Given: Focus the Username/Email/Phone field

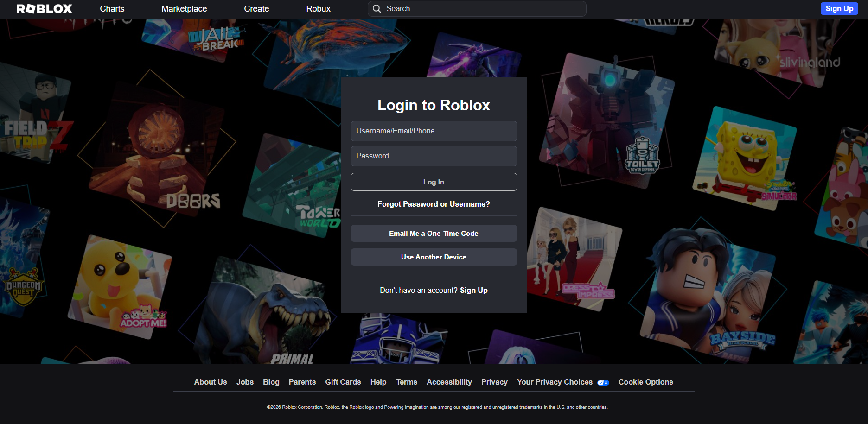Looking at the screenshot, I should (x=434, y=131).
